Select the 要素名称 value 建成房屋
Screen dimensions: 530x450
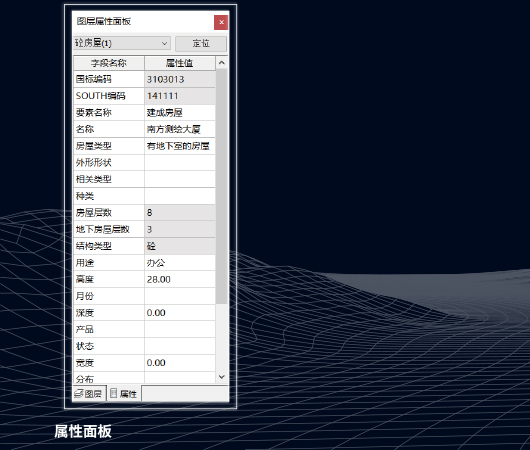[180, 113]
